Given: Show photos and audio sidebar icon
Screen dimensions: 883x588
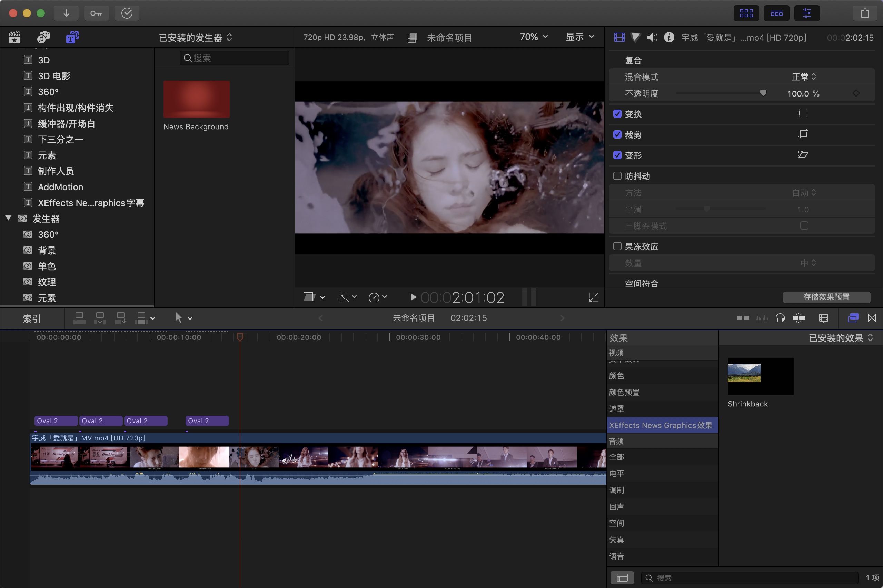Looking at the screenshot, I should pos(43,37).
